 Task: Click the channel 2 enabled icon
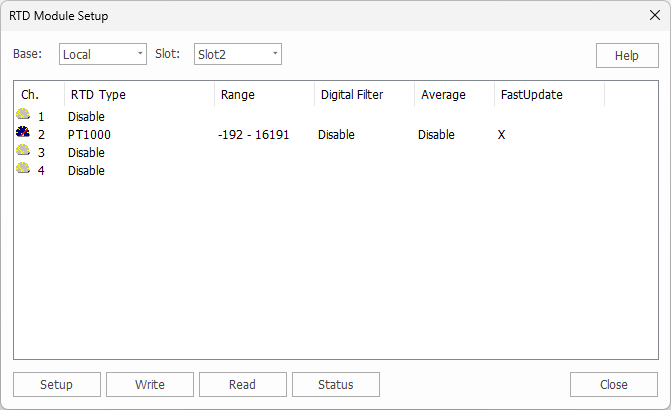(x=23, y=134)
